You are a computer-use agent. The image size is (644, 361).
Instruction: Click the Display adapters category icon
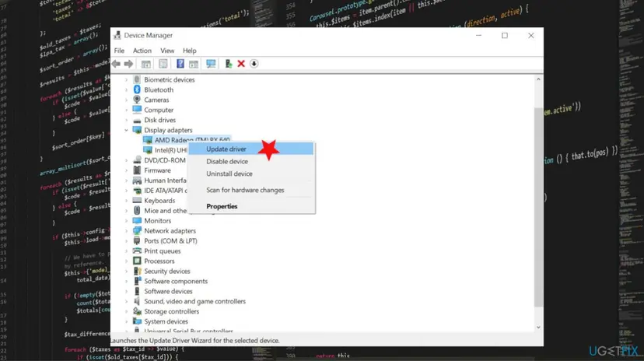tap(137, 130)
